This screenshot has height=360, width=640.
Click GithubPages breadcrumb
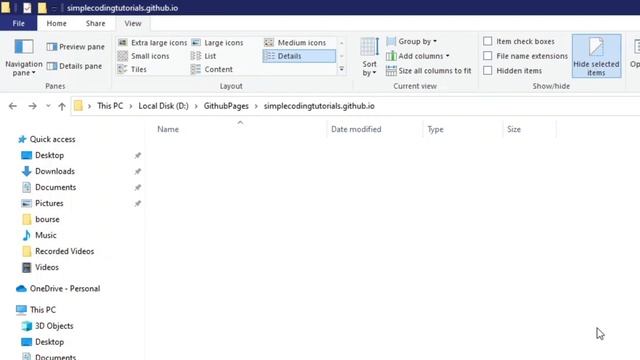point(226,106)
